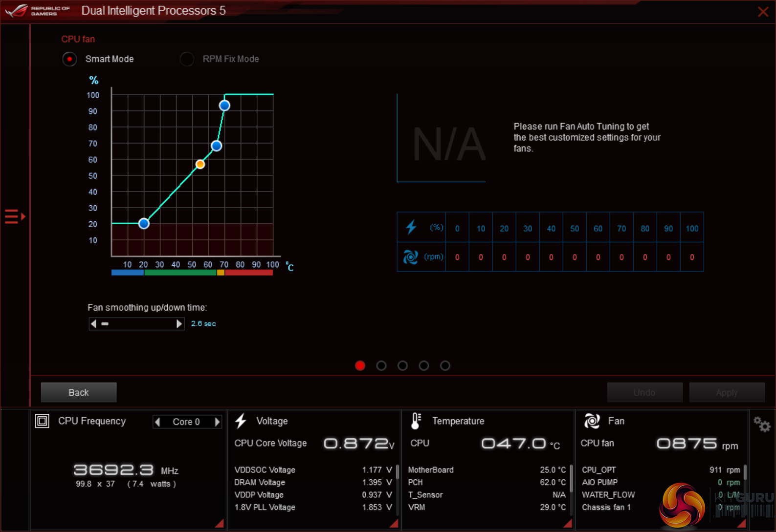Click the "0875" CPU fan rpm readout
Image resolution: width=776 pixels, height=532 pixels.
(687, 443)
